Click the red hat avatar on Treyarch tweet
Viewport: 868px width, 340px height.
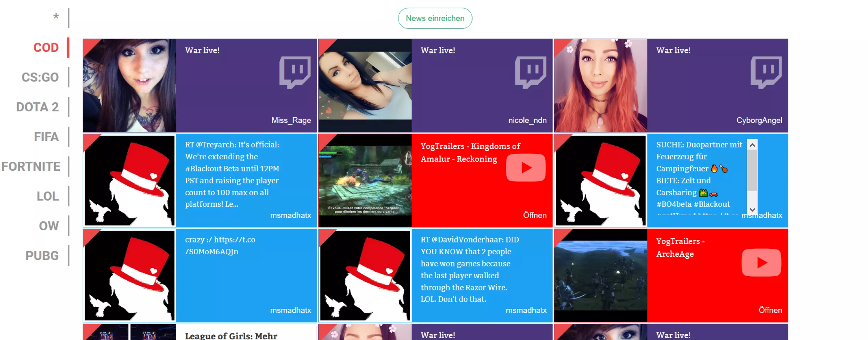point(130,180)
